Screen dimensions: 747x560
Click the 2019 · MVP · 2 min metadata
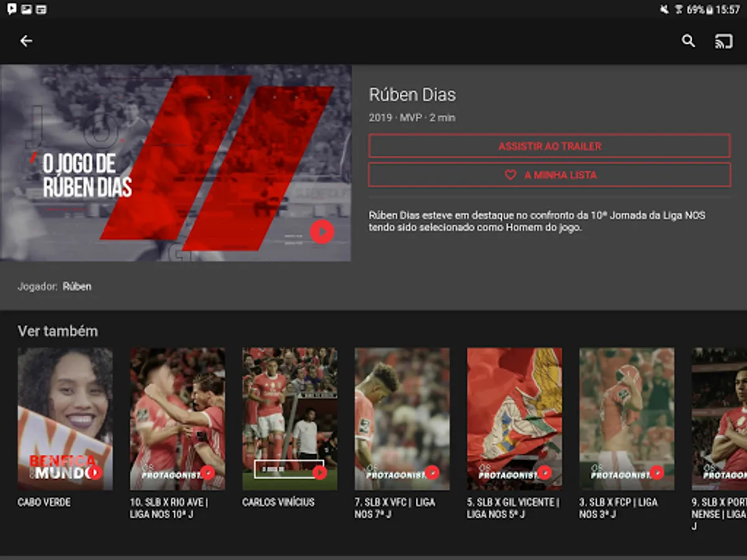click(412, 118)
